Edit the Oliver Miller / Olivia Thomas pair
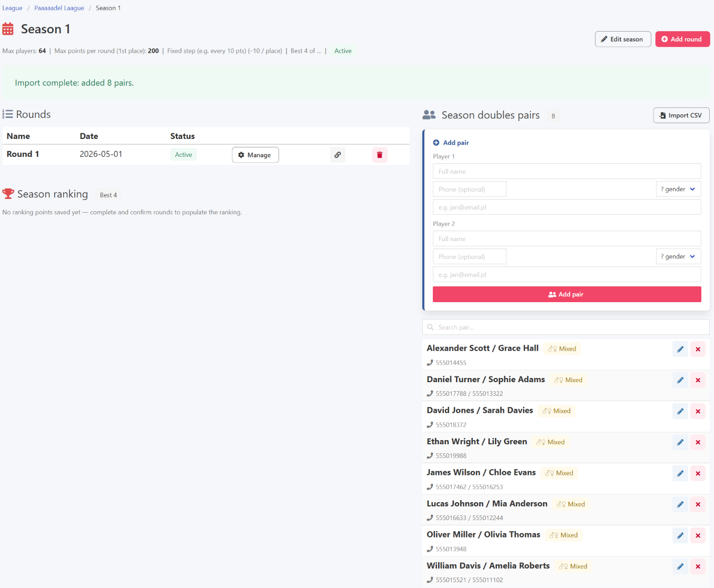This screenshot has height=588, width=714. (680, 535)
